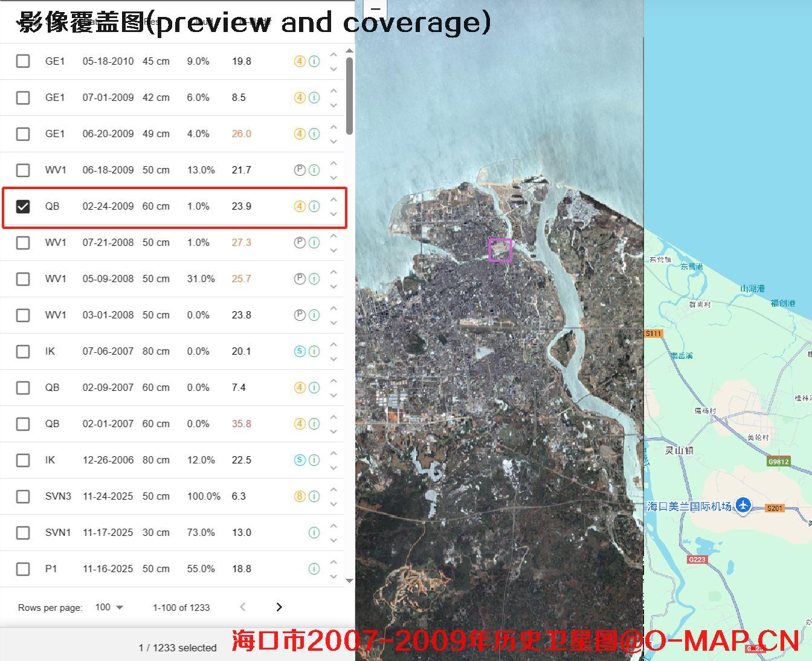
Task: Select the WV1 05-09-2008 image checkbox
Action: tap(23, 279)
